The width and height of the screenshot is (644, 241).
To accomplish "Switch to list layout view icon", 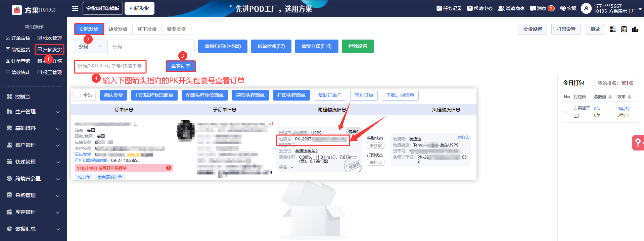I will (x=613, y=29).
